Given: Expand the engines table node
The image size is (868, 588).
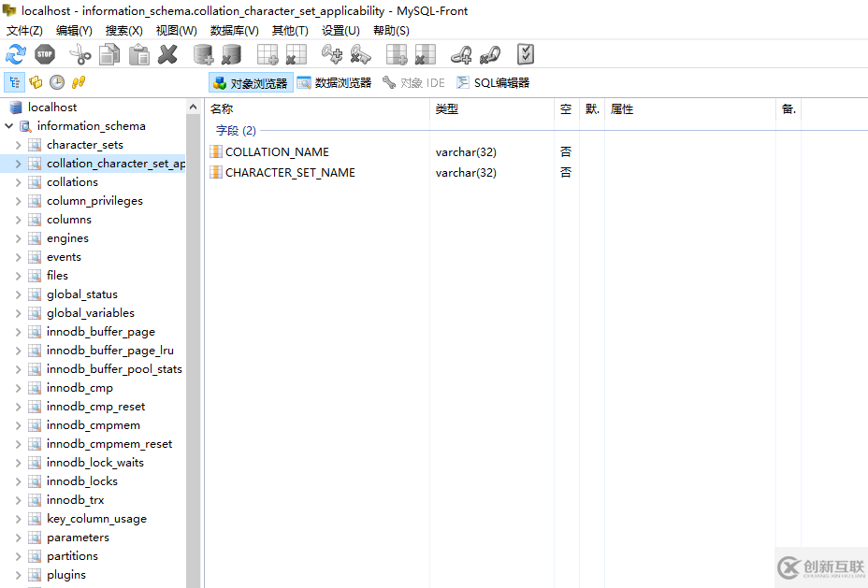Looking at the screenshot, I should [x=19, y=238].
